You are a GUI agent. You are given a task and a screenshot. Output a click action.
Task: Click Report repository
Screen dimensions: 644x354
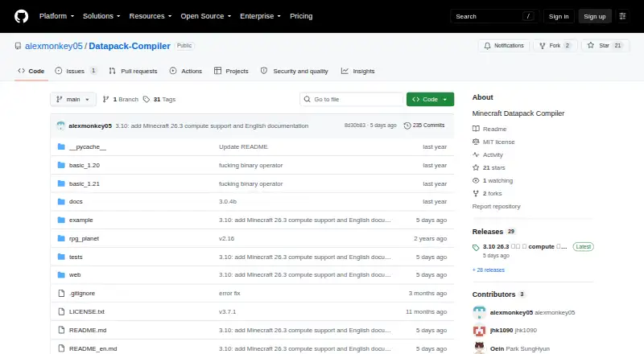point(496,207)
